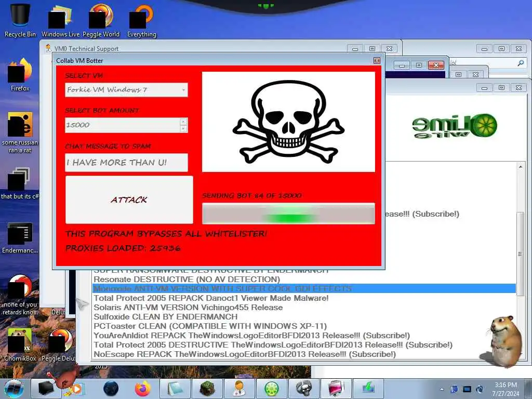This screenshot has height=399, width=532.
Task: Click the ATTACK button
Action: (129, 200)
